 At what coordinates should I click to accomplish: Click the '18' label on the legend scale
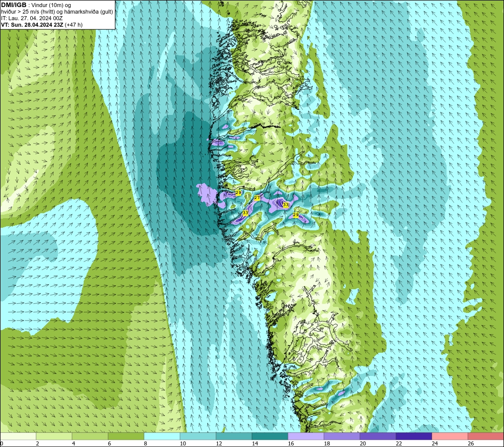click(x=327, y=443)
